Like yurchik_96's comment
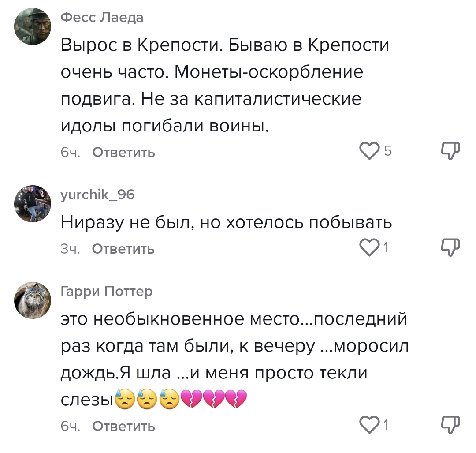This screenshot has width=476, height=453. coord(369,248)
